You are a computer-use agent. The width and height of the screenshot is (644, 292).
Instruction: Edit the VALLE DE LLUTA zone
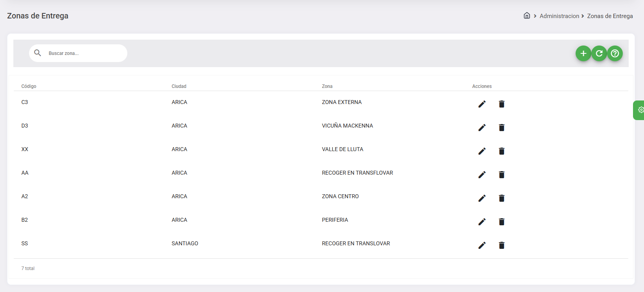[x=482, y=151]
